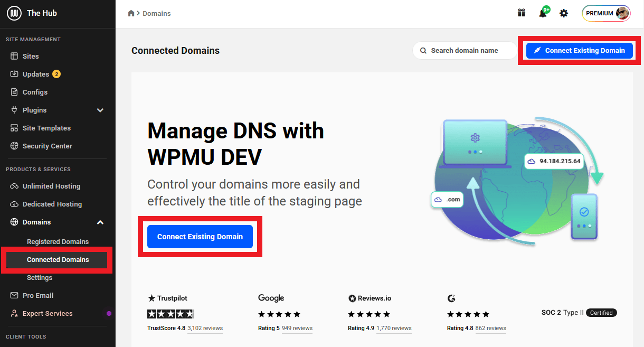
Task: Open the 3,102 reviews Trustpilot link
Action: [205, 328]
